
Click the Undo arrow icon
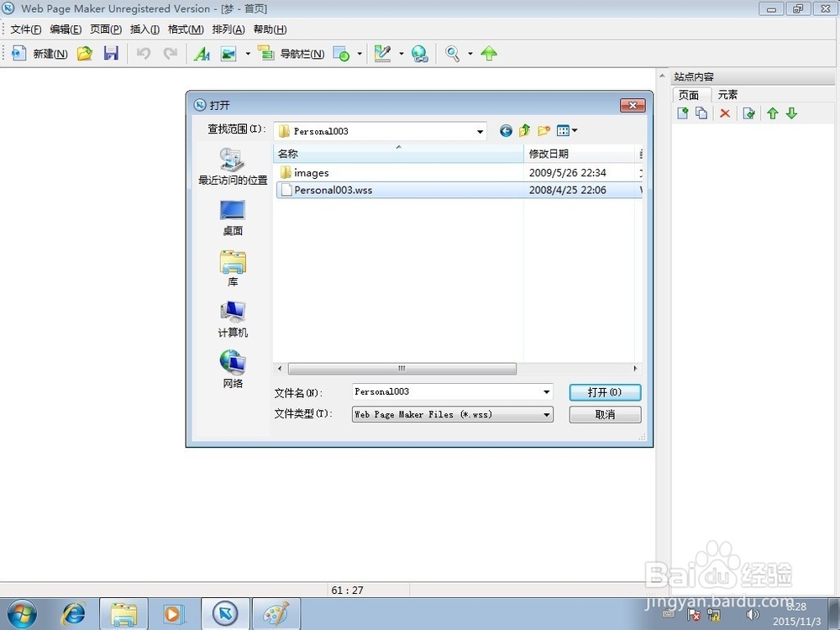tap(143, 53)
